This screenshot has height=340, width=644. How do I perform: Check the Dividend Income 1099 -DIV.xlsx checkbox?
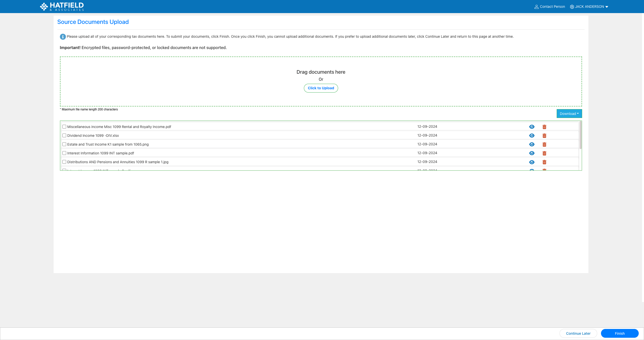click(x=64, y=135)
